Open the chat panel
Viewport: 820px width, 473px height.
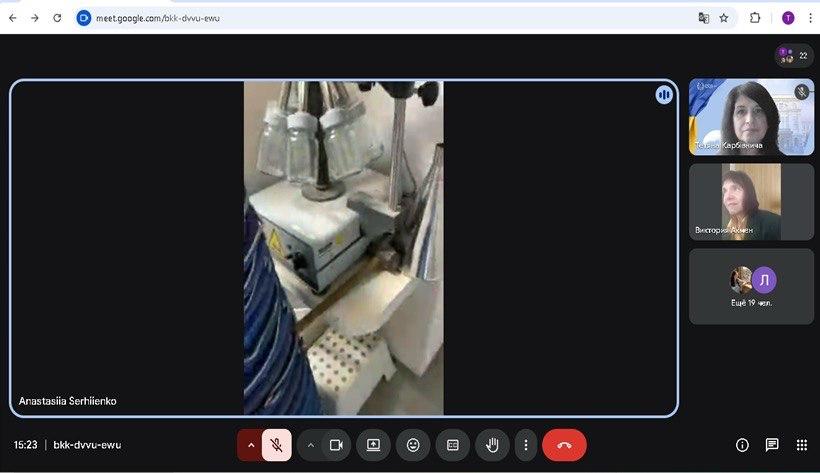coord(772,445)
